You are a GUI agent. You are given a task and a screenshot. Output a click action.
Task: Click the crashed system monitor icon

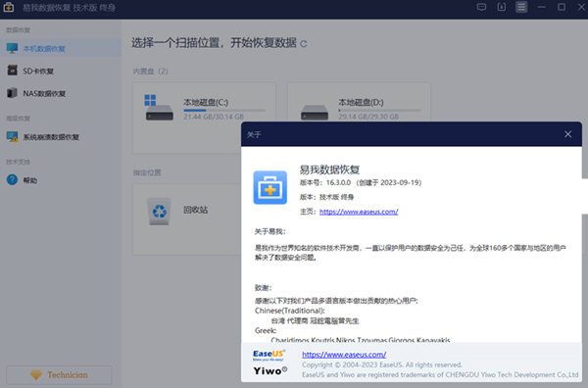12,136
